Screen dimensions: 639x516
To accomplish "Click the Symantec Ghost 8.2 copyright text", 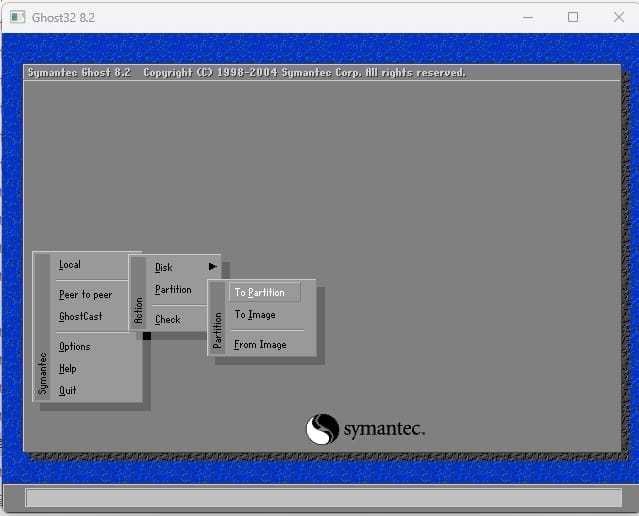I will (246, 73).
